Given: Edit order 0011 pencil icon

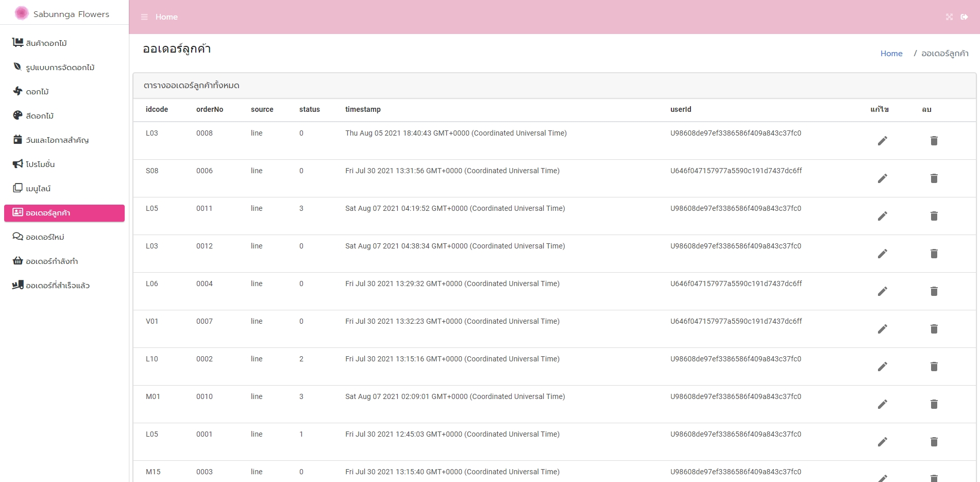Looking at the screenshot, I should pyautogui.click(x=883, y=216).
